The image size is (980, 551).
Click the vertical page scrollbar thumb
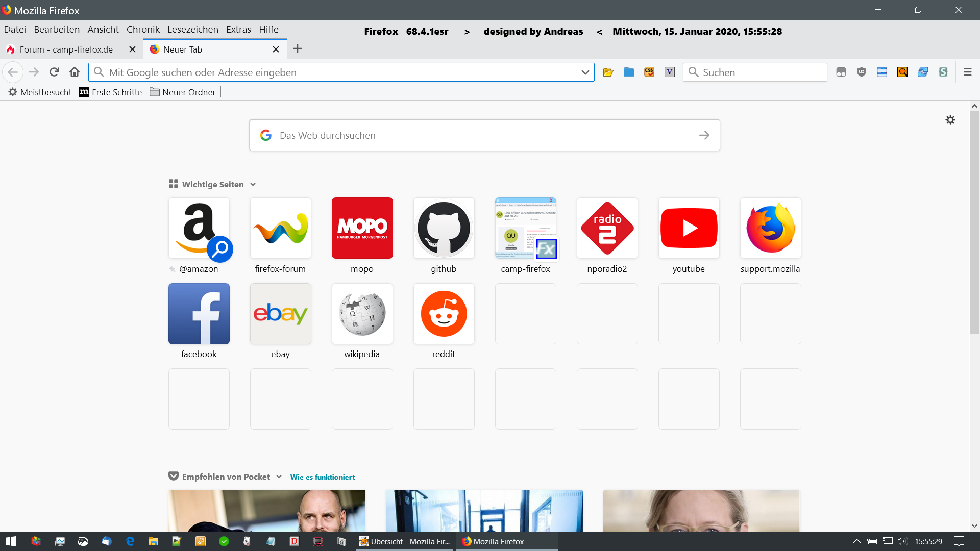pyautogui.click(x=974, y=223)
